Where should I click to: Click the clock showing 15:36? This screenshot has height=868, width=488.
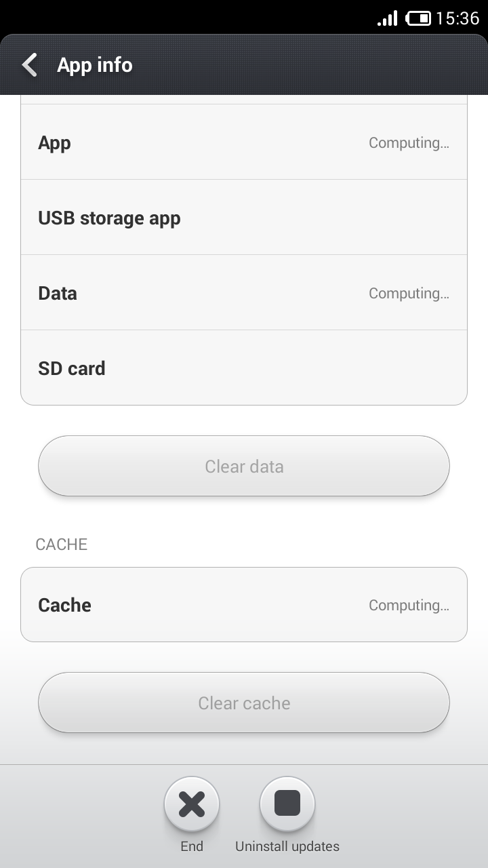tap(457, 18)
